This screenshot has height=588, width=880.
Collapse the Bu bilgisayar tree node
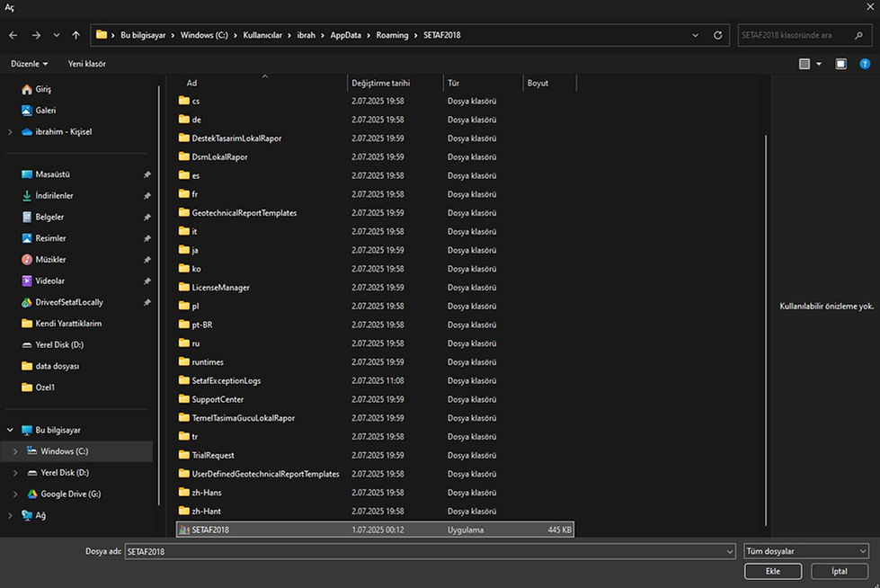click(10, 431)
